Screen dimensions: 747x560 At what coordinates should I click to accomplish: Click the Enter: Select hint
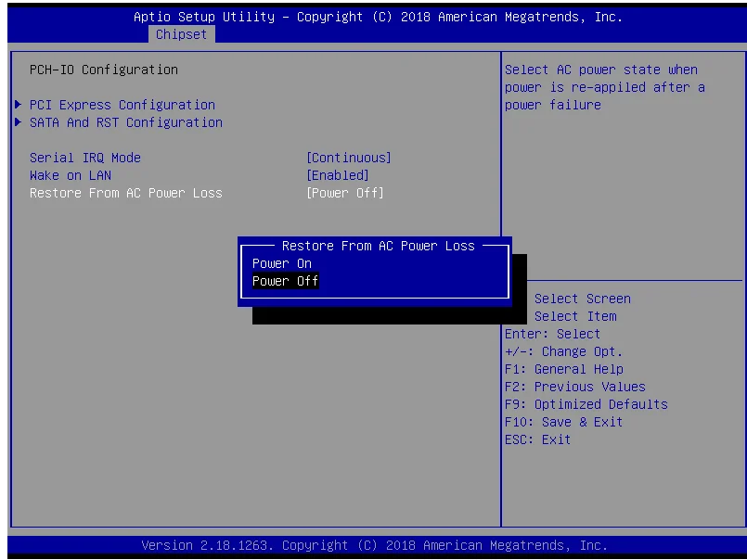(553, 334)
